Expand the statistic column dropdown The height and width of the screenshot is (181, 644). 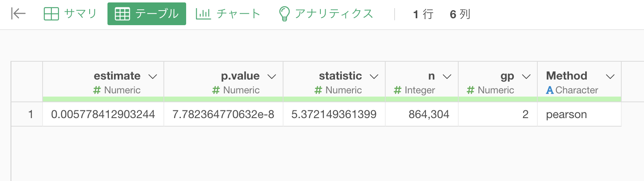[374, 76]
